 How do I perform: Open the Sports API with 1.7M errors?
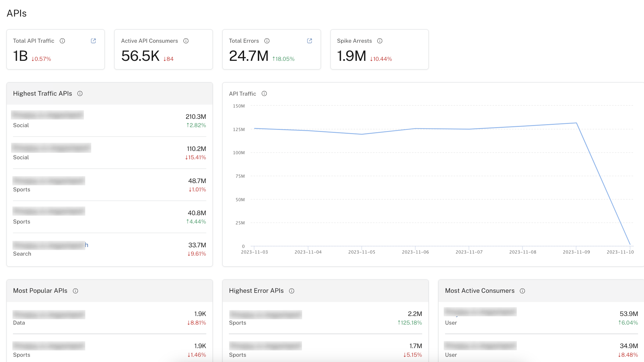[x=265, y=346]
